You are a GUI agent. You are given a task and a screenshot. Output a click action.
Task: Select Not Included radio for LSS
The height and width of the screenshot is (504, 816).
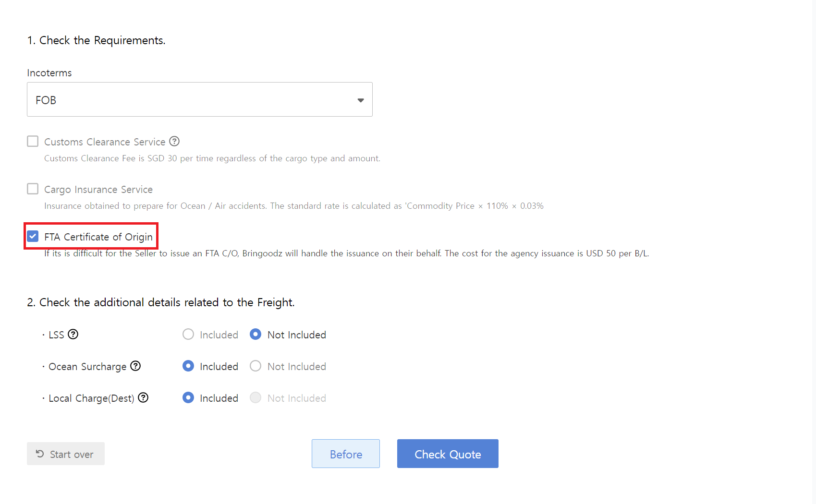[256, 335]
